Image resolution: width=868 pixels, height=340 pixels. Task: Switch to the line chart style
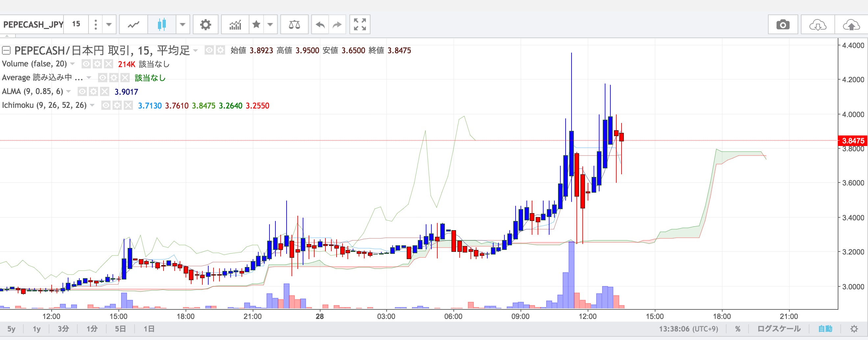(x=134, y=25)
